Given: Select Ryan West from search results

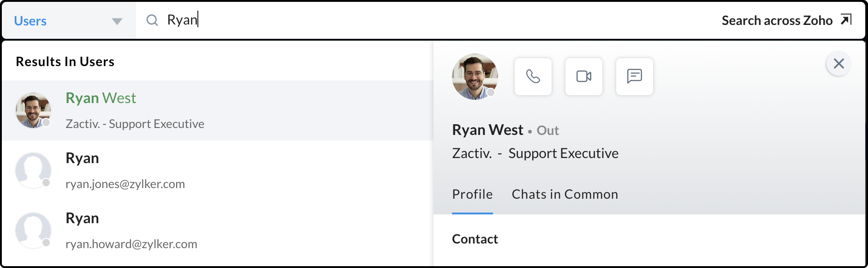Looking at the screenshot, I should click(101, 98).
